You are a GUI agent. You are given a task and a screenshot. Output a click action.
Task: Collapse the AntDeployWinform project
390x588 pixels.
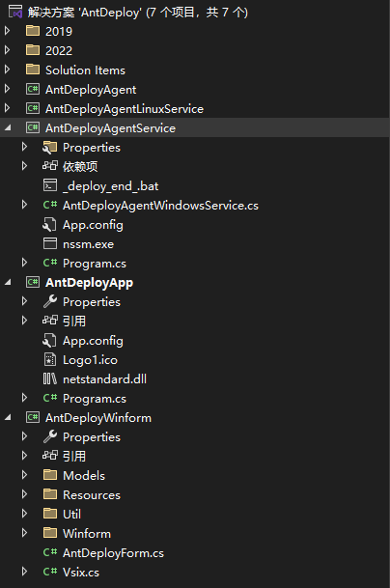tap(8, 418)
